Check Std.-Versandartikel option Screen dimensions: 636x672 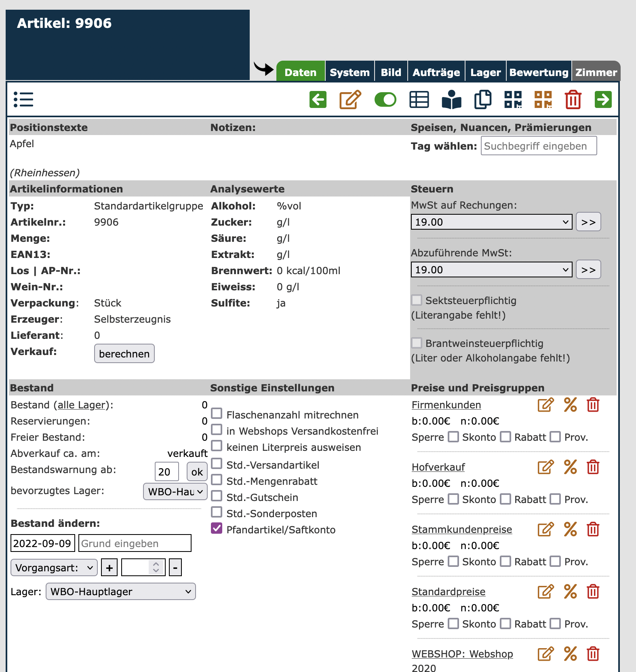[217, 464]
